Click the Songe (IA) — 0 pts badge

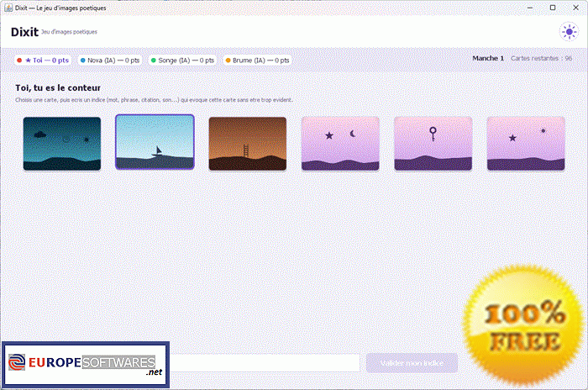(x=182, y=60)
